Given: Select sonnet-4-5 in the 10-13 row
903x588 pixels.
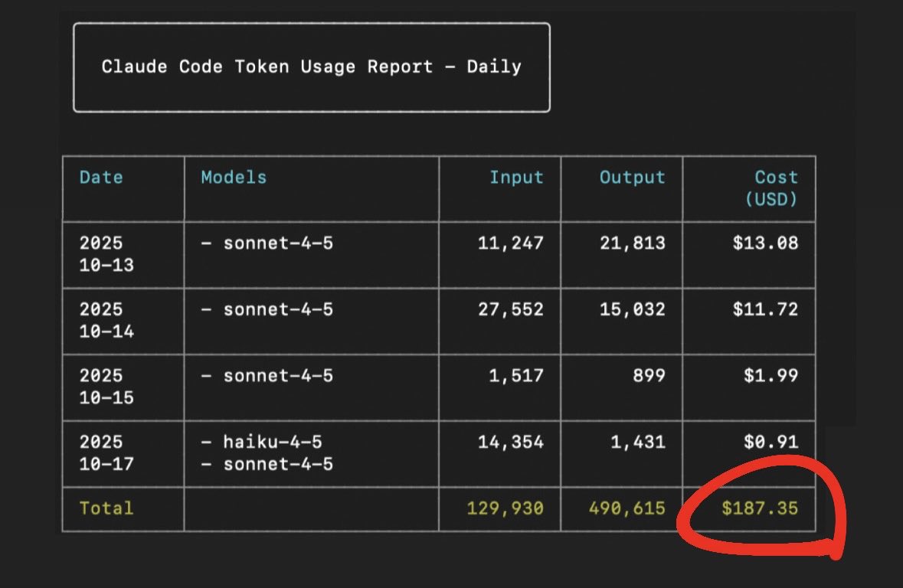Looking at the screenshot, I should [278, 243].
